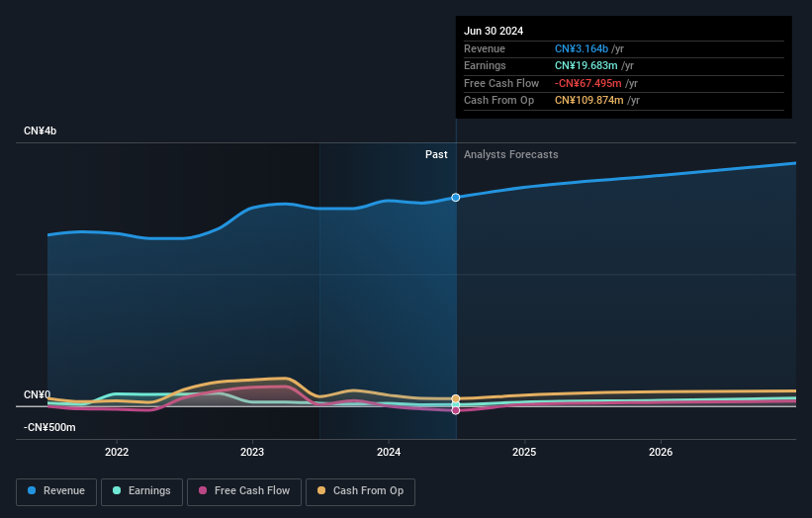Viewport: 812px width, 518px height.
Task: Click the blue Revenue legend dot
Action: pyautogui.click(x=32, y=490)
